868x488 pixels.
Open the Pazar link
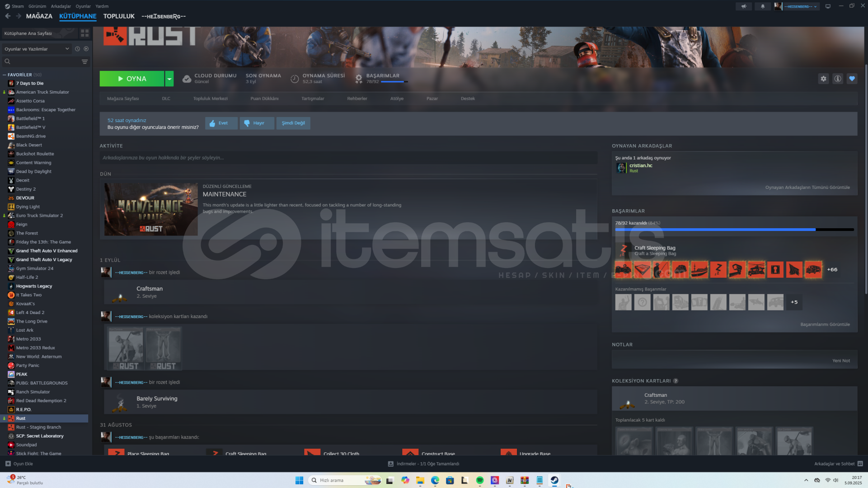[432, 99]
